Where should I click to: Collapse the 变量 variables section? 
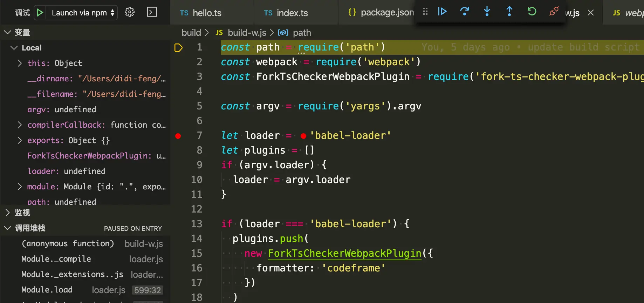tap(7, 32)
